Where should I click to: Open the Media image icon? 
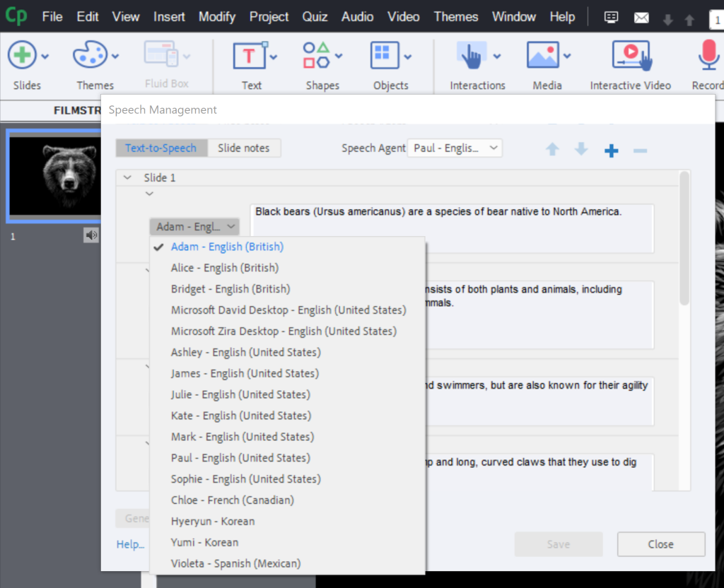(542, 56)
